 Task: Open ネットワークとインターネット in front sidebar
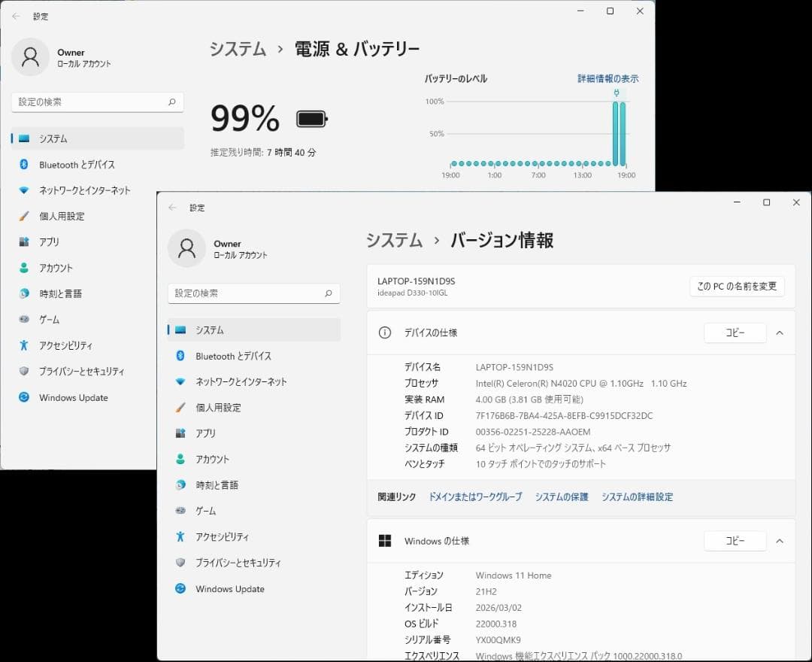coord(254,381)
